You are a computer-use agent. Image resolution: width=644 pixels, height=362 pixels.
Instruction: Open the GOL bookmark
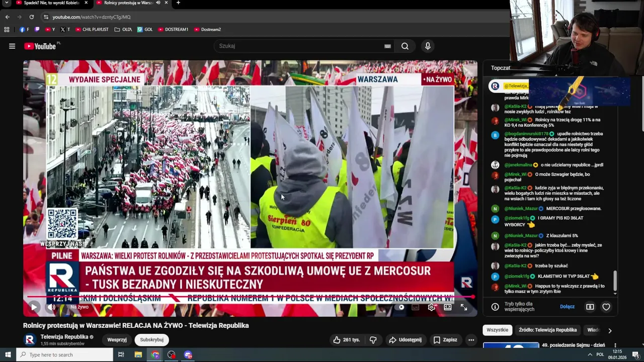(145, 30)
